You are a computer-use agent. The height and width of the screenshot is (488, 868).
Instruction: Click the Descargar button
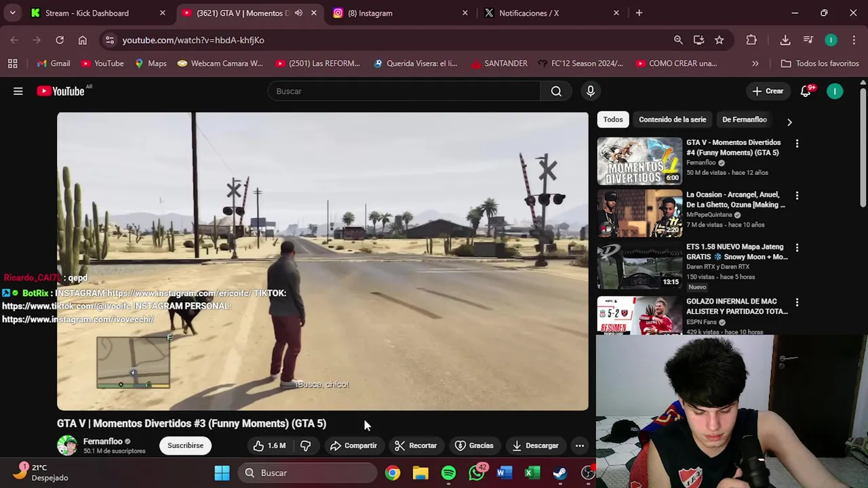(x=535, y=445)
